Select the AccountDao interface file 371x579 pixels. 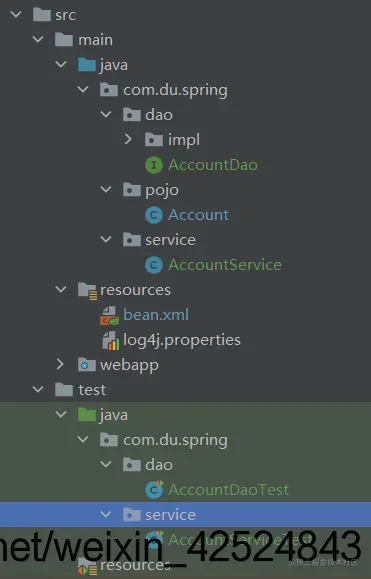[x=213, y=165]
